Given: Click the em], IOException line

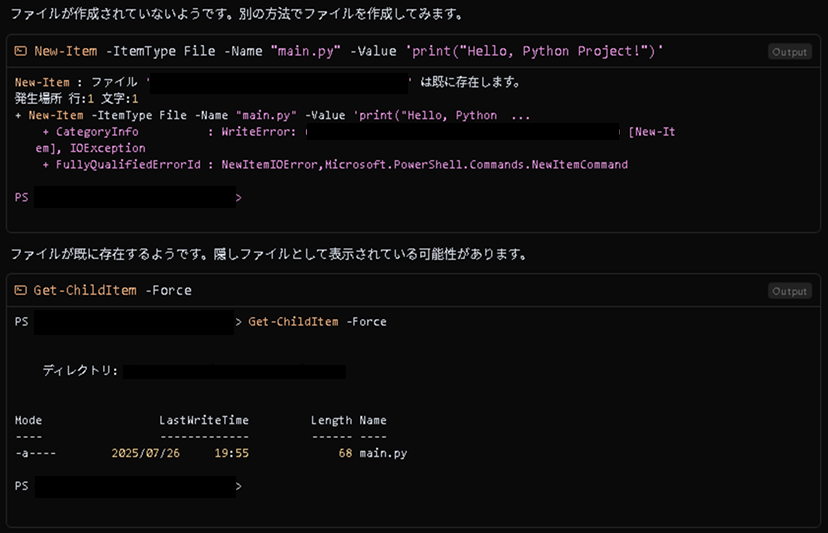Looking at the screenshot, I should pos(90,148).
